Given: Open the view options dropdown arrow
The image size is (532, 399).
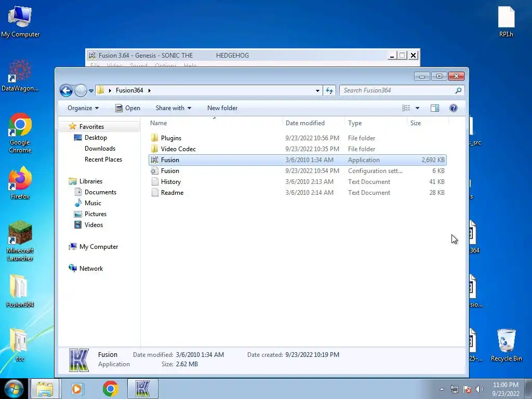Looking at the screenshot, I should point(417,108).
